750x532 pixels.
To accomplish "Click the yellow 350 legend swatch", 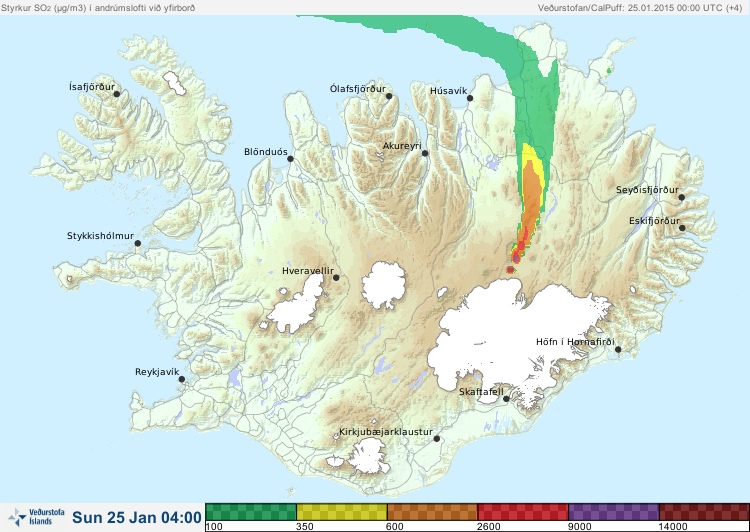I will click(x=342, y=512).
